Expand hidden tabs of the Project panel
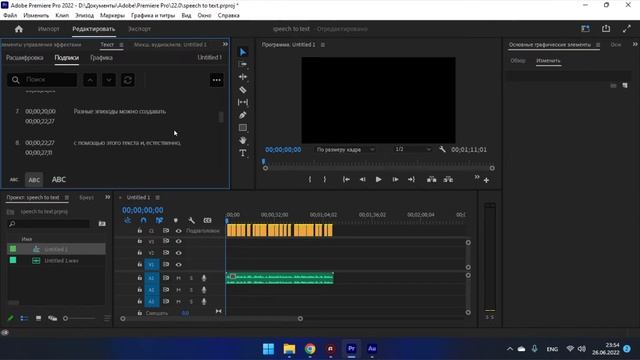Viewport: 640px width, 360px height. (107, 197)
